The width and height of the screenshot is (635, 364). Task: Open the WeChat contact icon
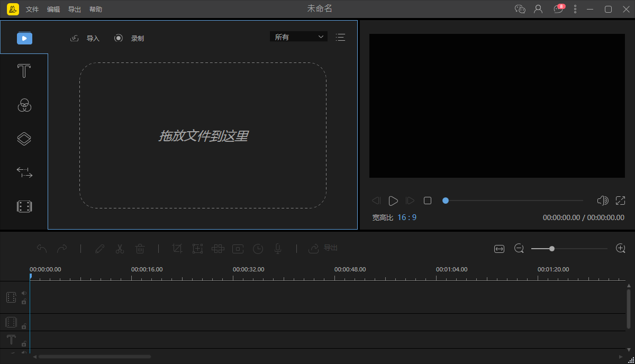(520, 9)
